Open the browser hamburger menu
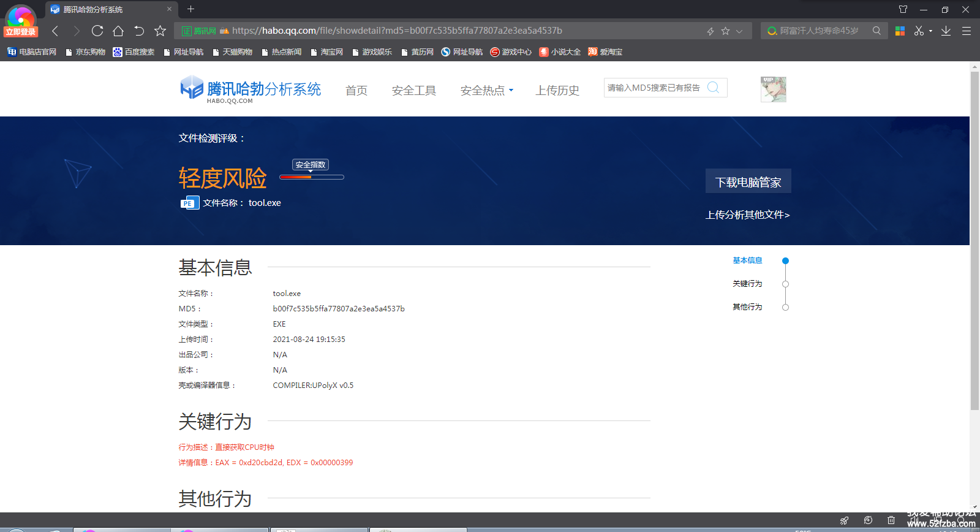Image resolution: width=980 pixels, height=532 pixels. (x=967, y=31)
